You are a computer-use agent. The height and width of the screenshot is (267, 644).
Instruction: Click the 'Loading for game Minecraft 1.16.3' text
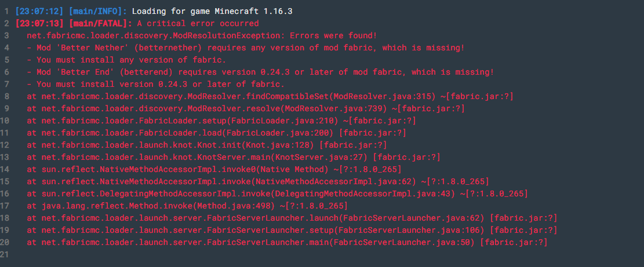212,11
